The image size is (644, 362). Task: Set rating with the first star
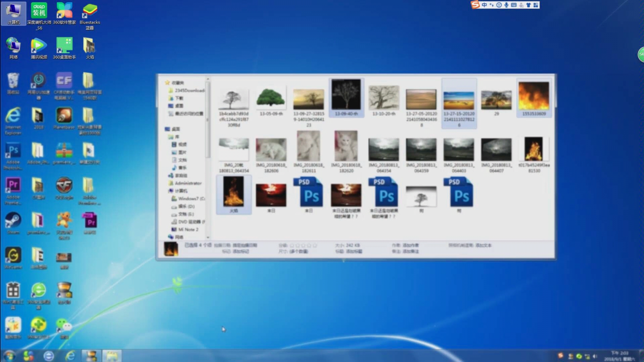point(292,245)
